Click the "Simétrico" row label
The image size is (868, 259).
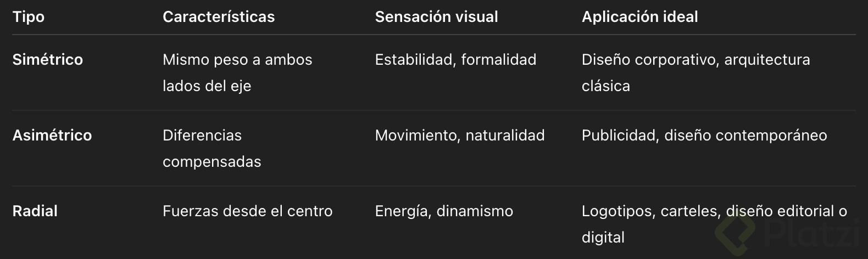pos(48,60)
